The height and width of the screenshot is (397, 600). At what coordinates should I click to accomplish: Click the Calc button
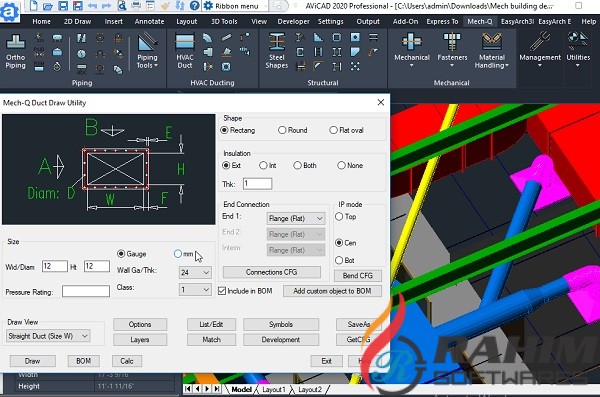tap(127, 361)
